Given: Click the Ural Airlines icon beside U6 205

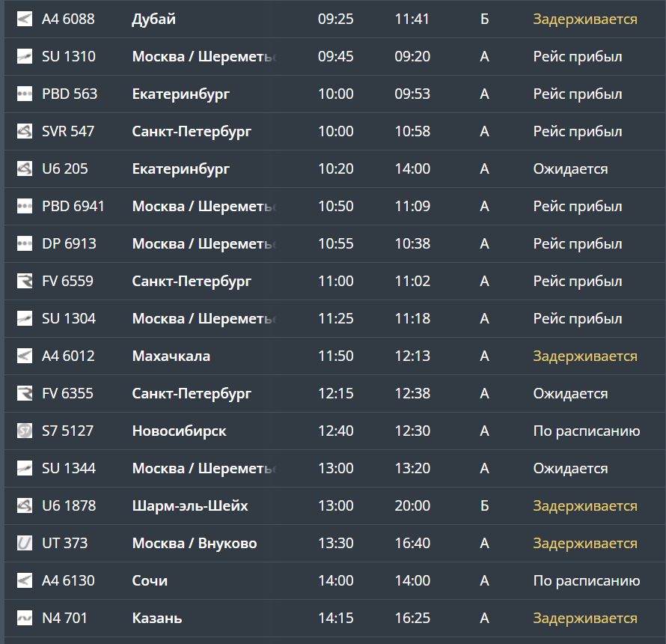Looking at the screenshot, I should click(25, 168).
